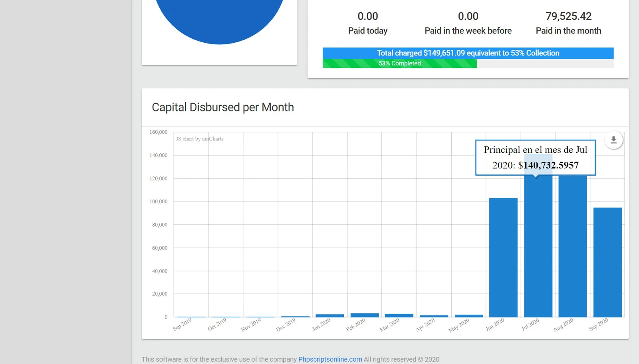Click the Aug 2020 bar in chart
Viewport: 639px width, 364px height.
[x=573, y=246]
